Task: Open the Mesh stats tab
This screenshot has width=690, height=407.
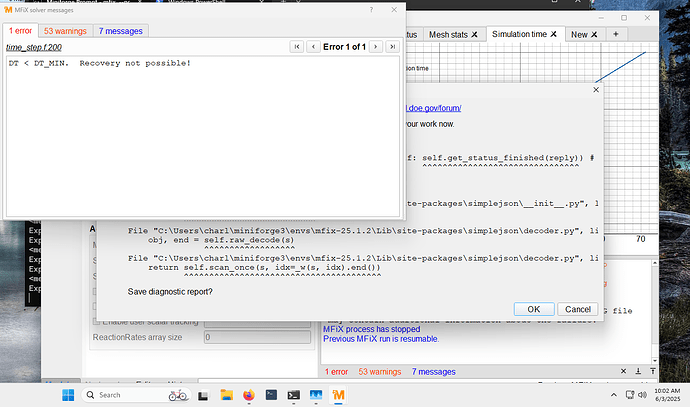Action: (448, 34)
